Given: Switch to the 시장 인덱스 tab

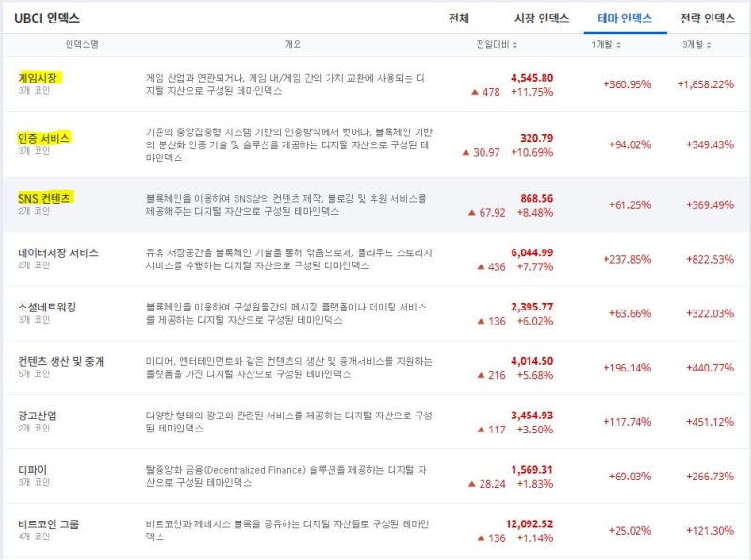Looking at the screenshot, I should pyautogui.click(x=542, y=18).
